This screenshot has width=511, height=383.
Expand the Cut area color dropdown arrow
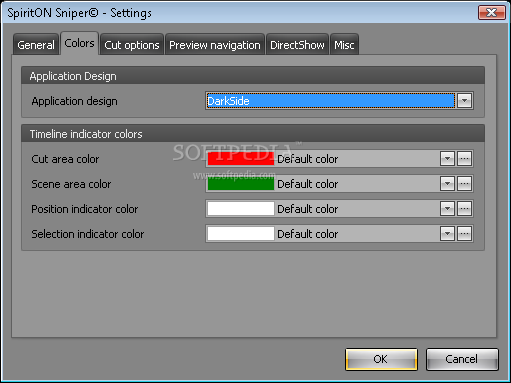pyautogui.click(x=447, y=159)
